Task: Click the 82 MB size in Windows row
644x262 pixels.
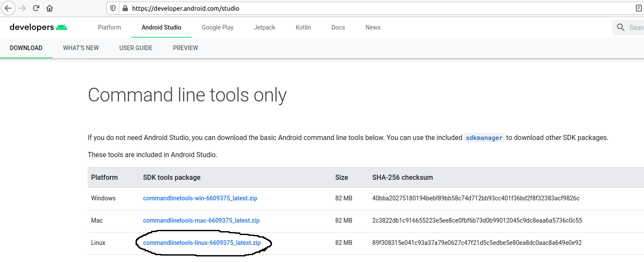Action: 344,198
